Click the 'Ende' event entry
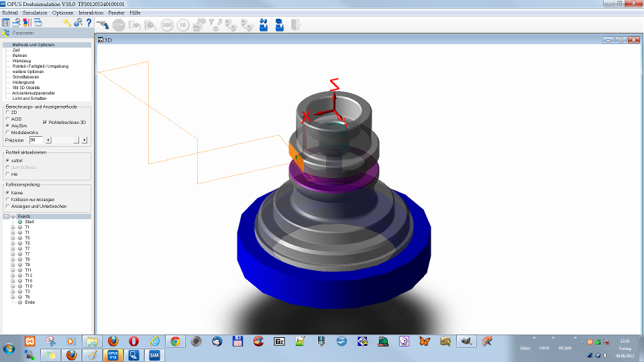This screenshot has width=644, height=362. pyautogui.click(x=30, y=302)
